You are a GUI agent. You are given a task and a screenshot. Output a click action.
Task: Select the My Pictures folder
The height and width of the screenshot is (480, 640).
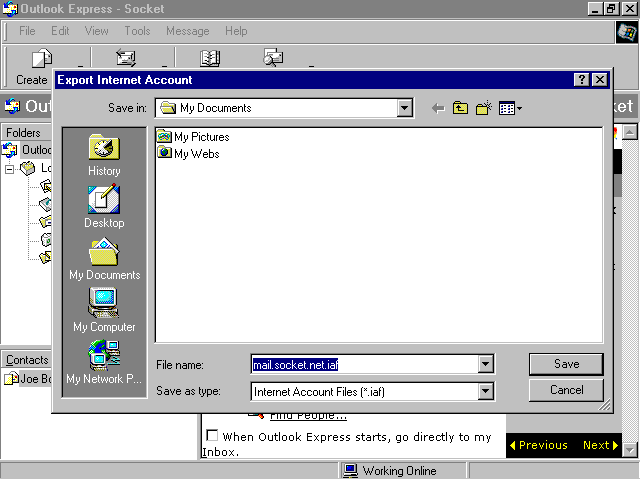193,137
